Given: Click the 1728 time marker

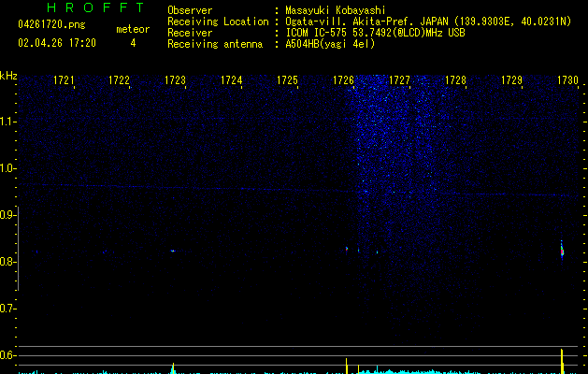Looking at the screenshot, I should pyautogui.click(x=455, y=80).
